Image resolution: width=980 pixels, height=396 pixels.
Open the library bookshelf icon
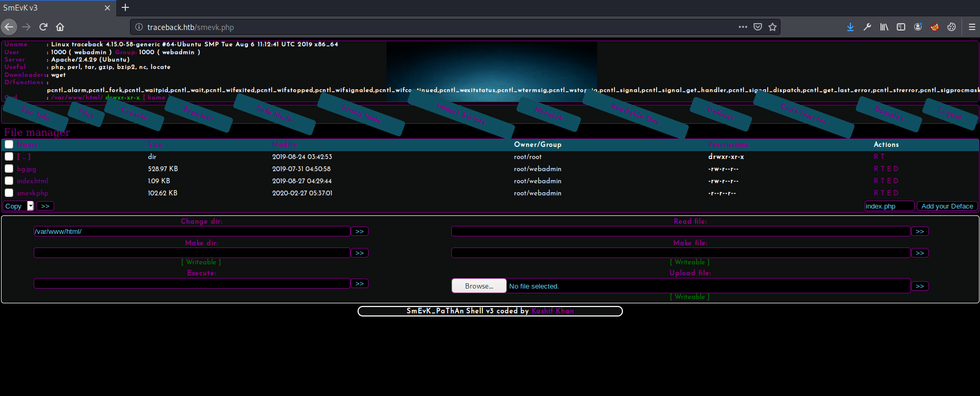884,27
